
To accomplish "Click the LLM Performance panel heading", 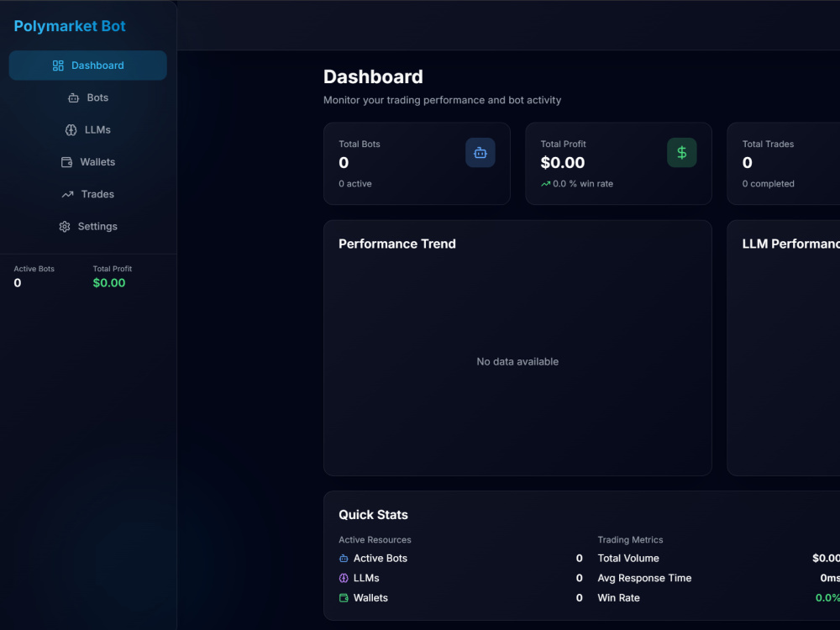I will pyautogui.click(x=790, y=244).
